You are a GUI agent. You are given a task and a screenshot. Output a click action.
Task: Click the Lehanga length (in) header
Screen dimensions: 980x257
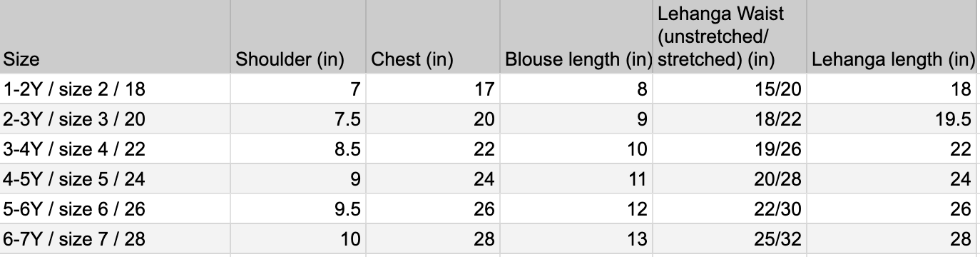tap(892, 36)
